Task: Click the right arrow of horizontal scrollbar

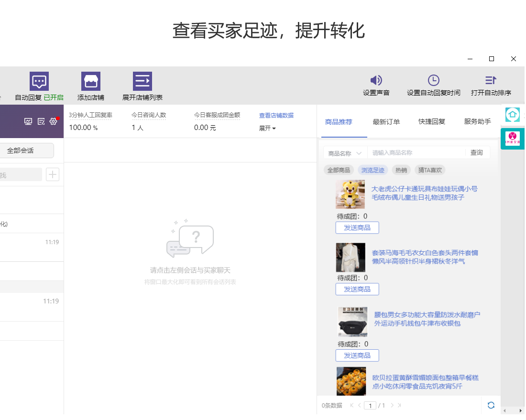Action: click(x=521, y=410)
